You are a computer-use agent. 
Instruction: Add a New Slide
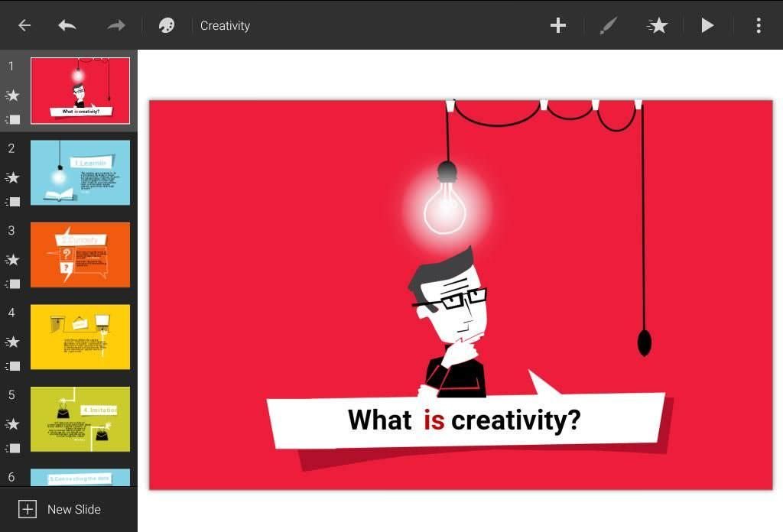click(60, 509)
